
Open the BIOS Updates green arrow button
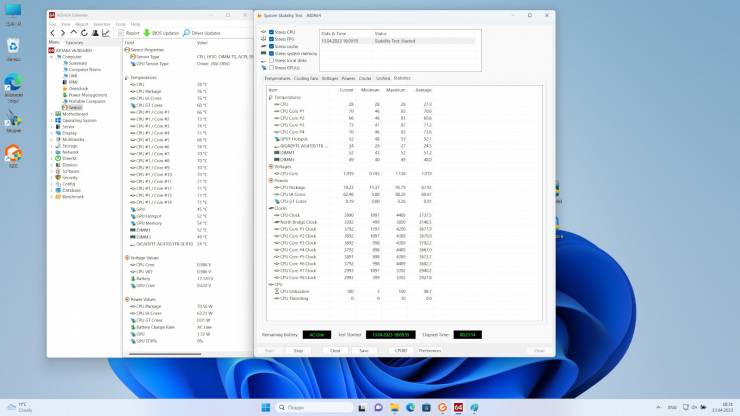(x=161, y=33)
